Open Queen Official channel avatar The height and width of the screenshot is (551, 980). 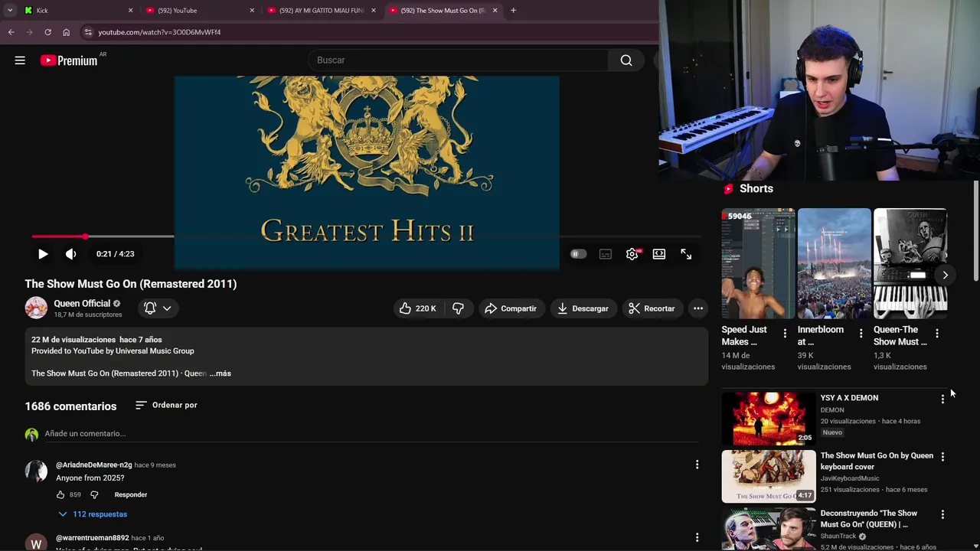[x=36, y=308]
